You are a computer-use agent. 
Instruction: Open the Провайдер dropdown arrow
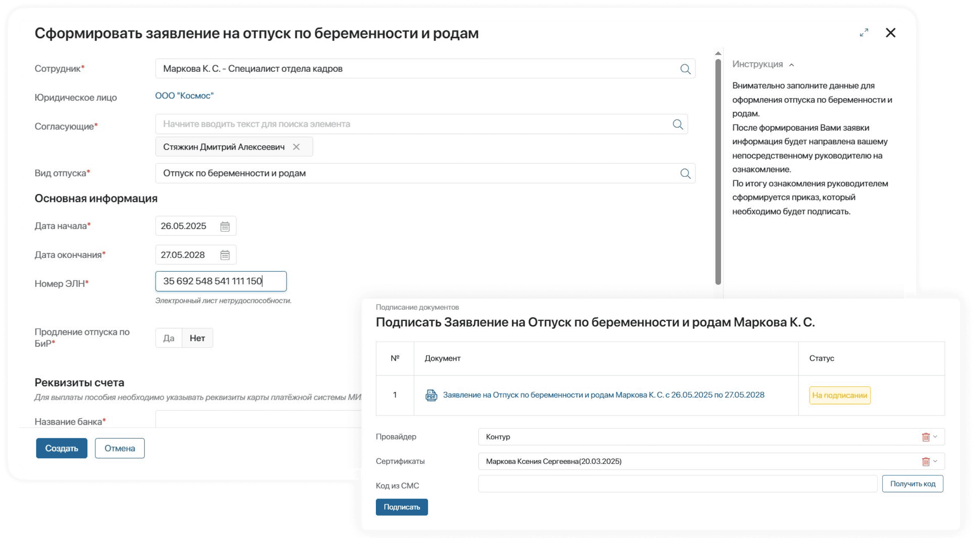(x=935, y=437)
